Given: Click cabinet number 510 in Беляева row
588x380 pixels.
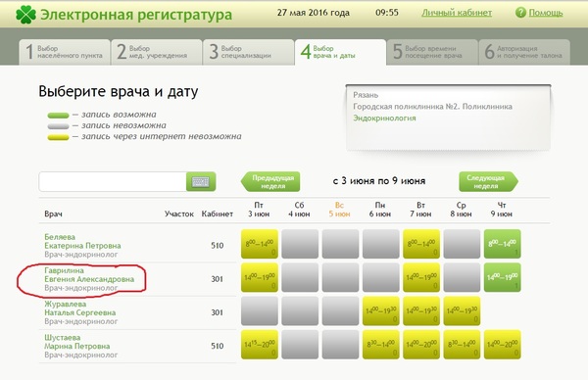Looking at the screenshot, I should [218, 246].
